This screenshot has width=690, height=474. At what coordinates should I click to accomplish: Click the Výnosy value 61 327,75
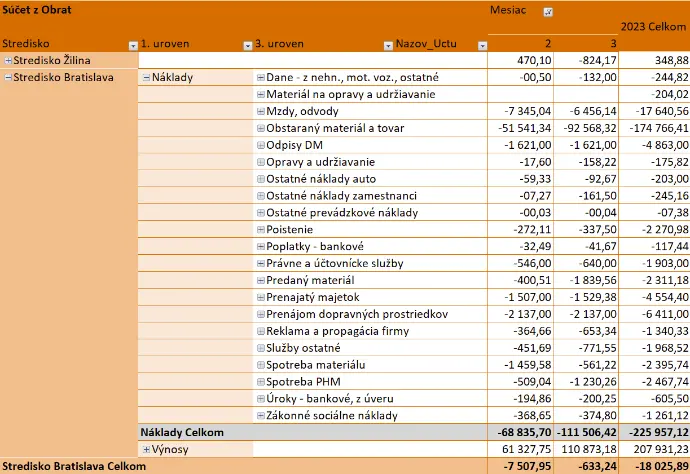coord(526,449)
